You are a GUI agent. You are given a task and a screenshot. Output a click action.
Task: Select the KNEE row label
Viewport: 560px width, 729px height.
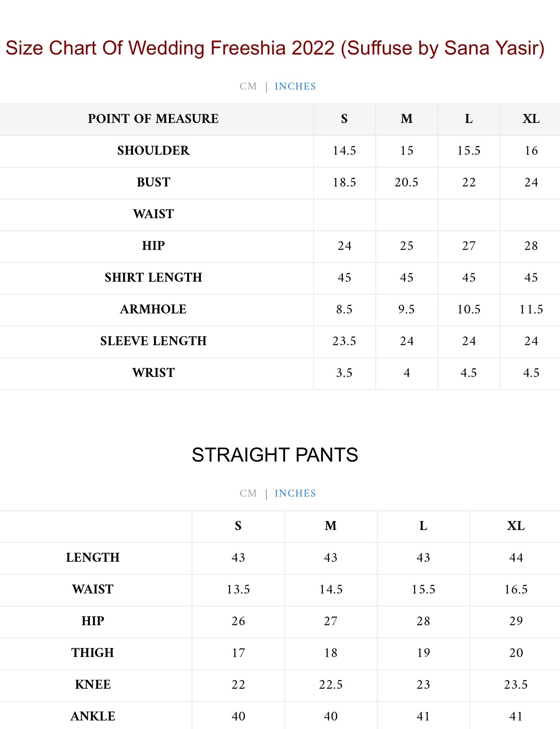(93, 685)
